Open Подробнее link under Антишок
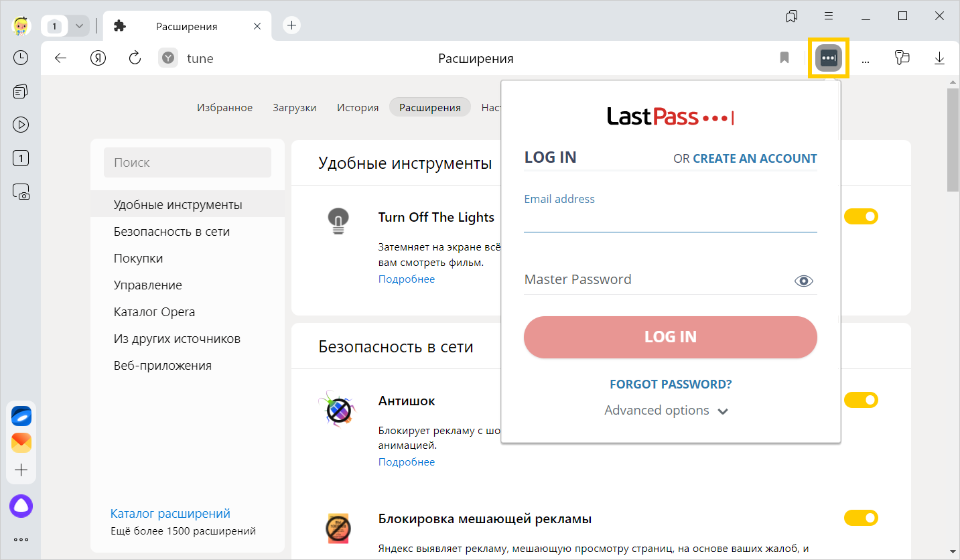 point(407,462)
